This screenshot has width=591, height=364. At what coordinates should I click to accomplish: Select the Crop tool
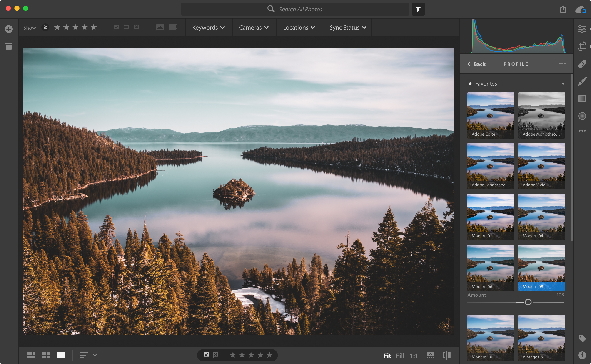583,46
